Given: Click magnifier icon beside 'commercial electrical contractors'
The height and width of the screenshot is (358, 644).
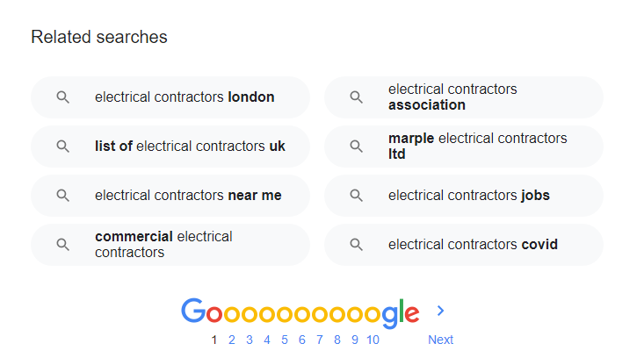Looking at the screenshot, I should pyautogui.click(x=63, y=245).
